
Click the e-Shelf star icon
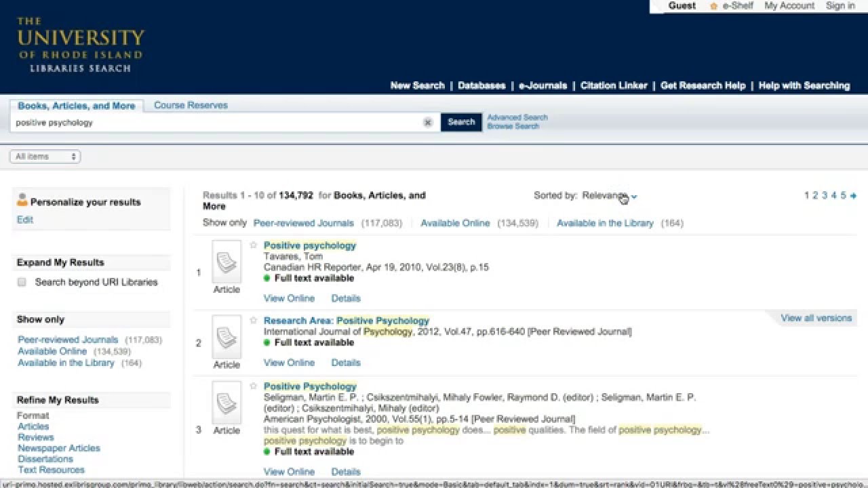713,6
